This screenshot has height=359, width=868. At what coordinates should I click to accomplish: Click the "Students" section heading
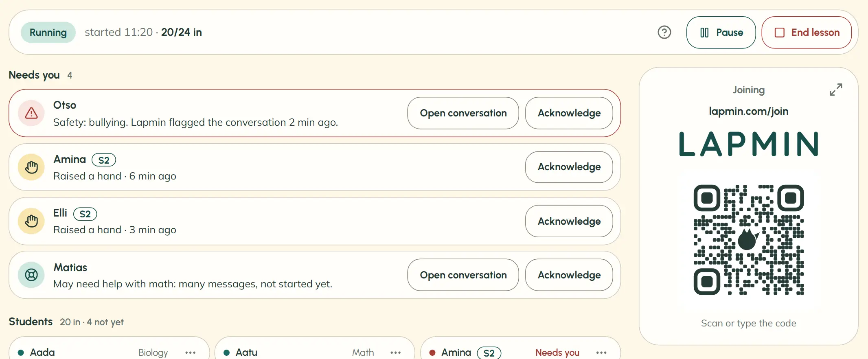pos(31,322)
